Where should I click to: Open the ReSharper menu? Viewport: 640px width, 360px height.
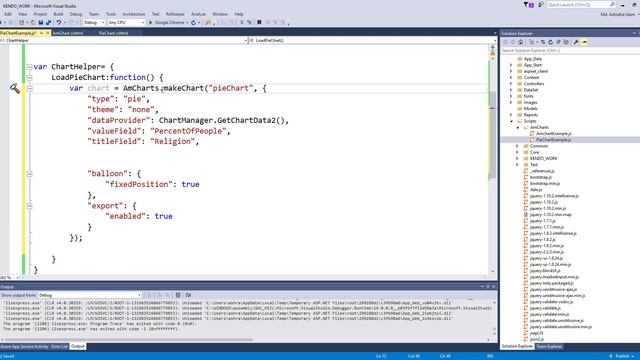(175, 14)
